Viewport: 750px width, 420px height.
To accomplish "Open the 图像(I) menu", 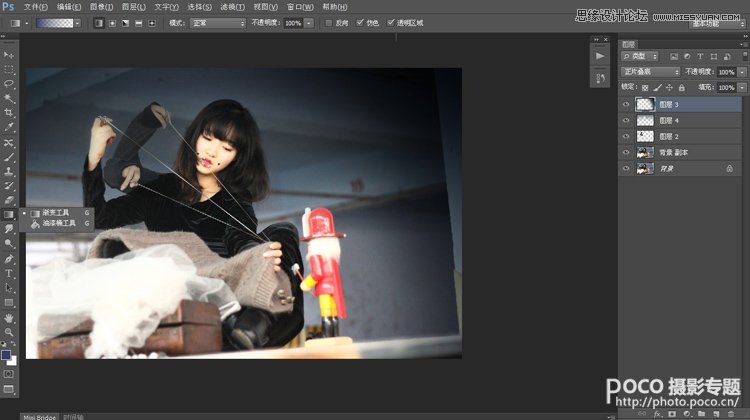I will click(x=101, y=7).
